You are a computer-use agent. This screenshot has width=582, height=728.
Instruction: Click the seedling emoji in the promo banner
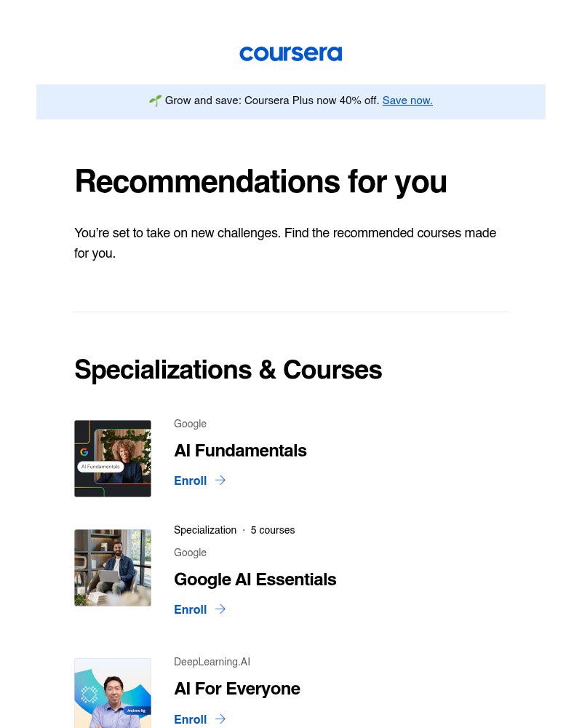[155, 100]
